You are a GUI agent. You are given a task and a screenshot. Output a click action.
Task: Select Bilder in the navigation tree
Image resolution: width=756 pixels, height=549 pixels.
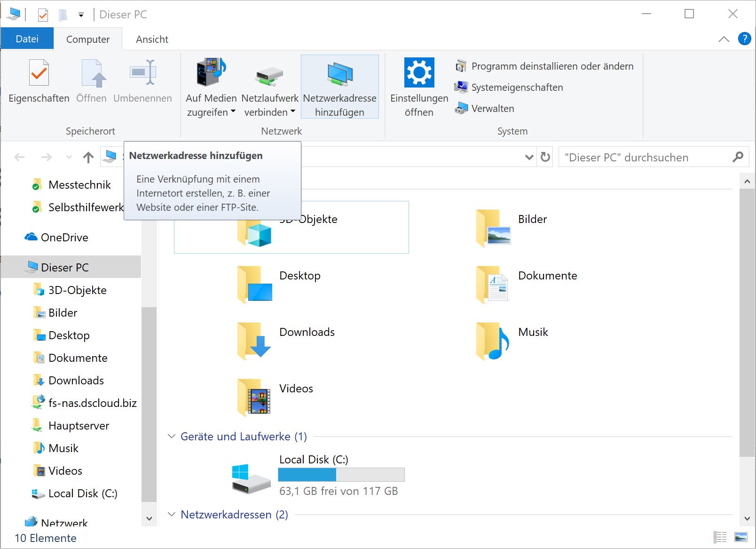coord(55,313)
